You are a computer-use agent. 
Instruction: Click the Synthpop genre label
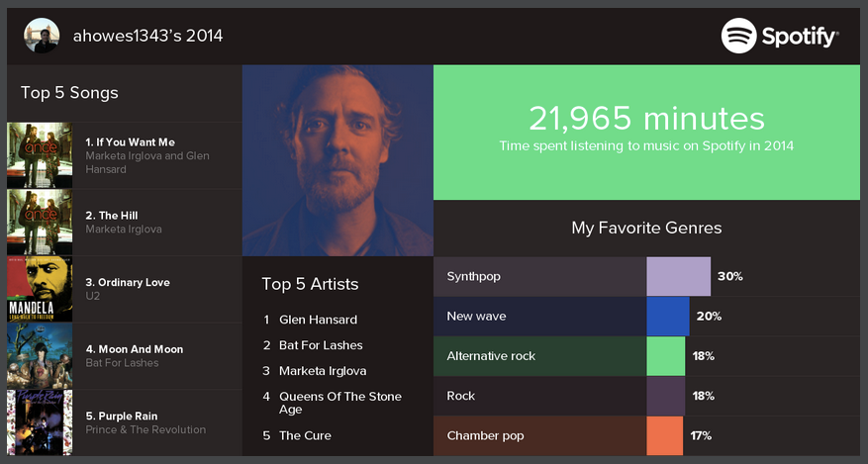point(473,276)
